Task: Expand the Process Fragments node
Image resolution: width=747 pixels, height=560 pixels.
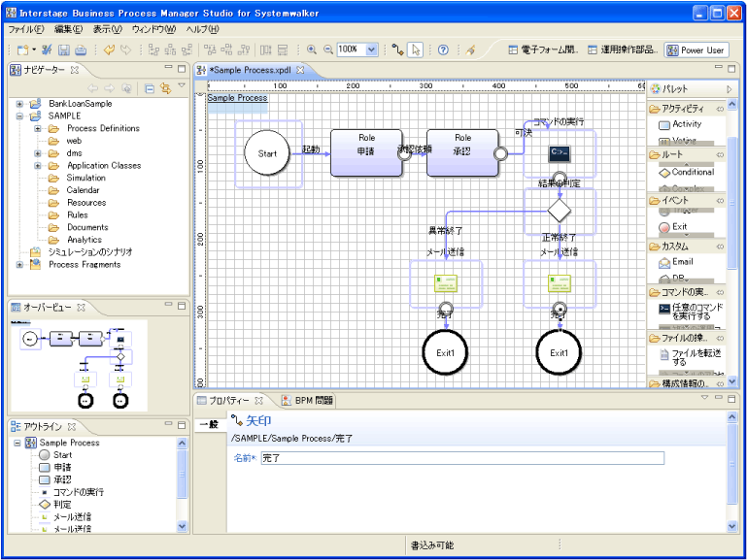Action: pos(19,265)
